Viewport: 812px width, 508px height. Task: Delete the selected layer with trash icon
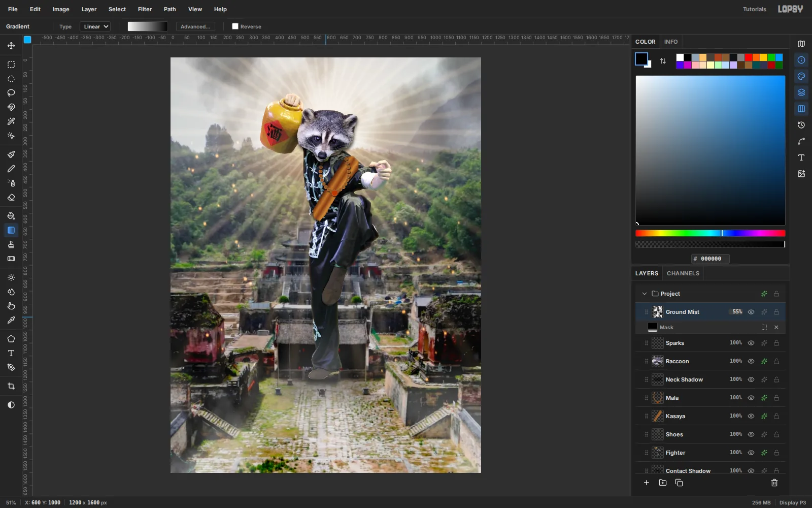coord(774,483)
